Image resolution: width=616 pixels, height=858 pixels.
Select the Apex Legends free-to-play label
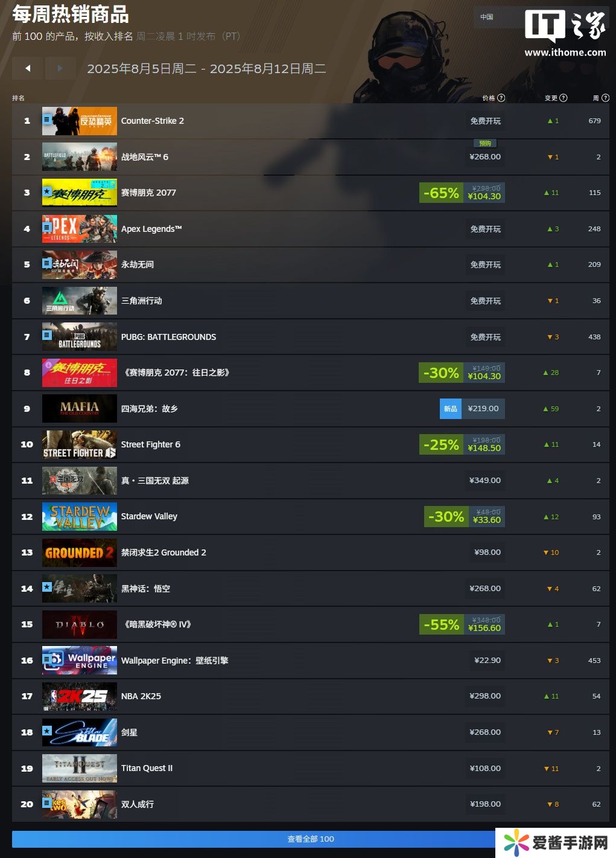coord(486,229)
